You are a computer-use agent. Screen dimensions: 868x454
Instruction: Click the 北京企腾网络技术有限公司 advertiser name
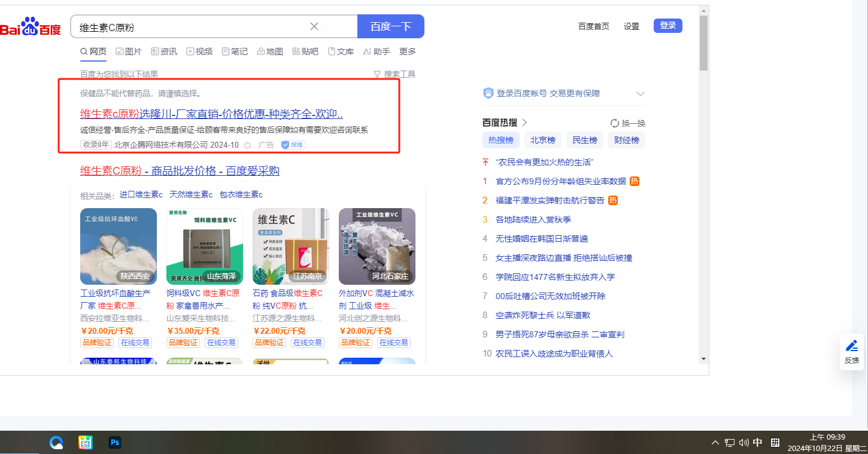coord(161,145)
